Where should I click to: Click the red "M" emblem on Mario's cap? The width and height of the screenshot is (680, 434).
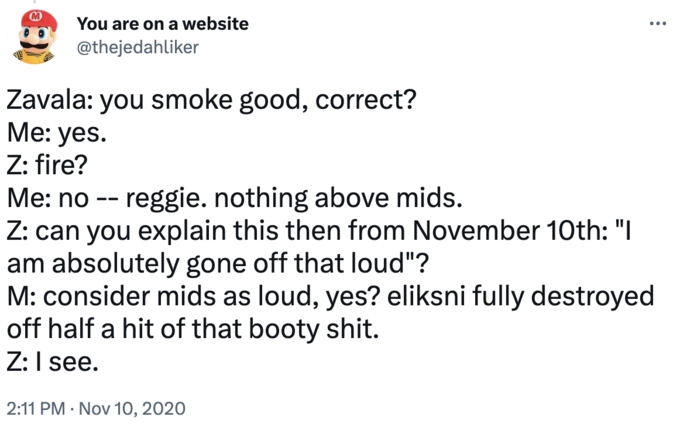click(x=36, y=16)
